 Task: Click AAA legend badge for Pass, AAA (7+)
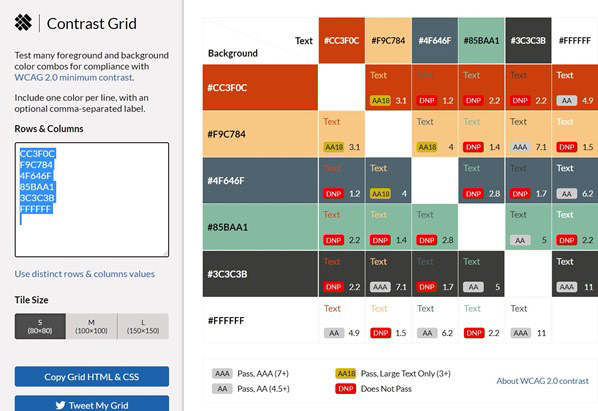[222, 374]
